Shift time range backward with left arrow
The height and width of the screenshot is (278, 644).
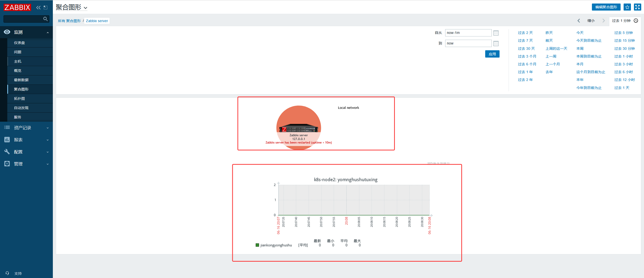(579, 21)
